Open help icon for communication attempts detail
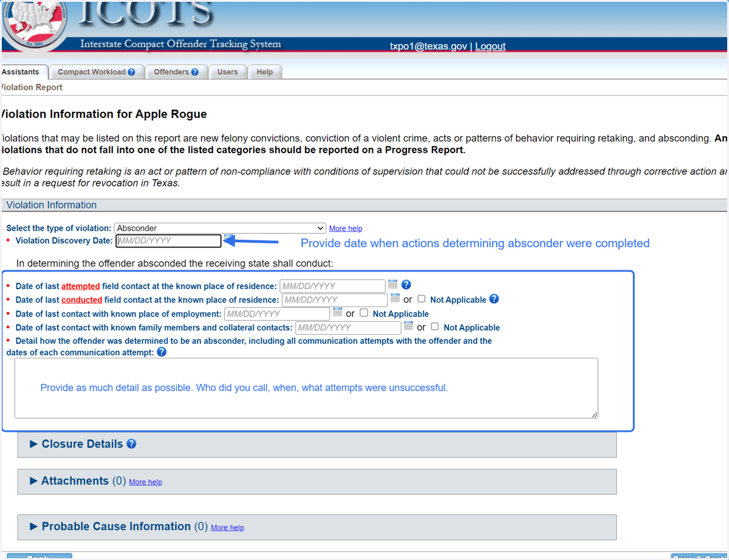This screenshot has width=729, height=560. (162, 352)
